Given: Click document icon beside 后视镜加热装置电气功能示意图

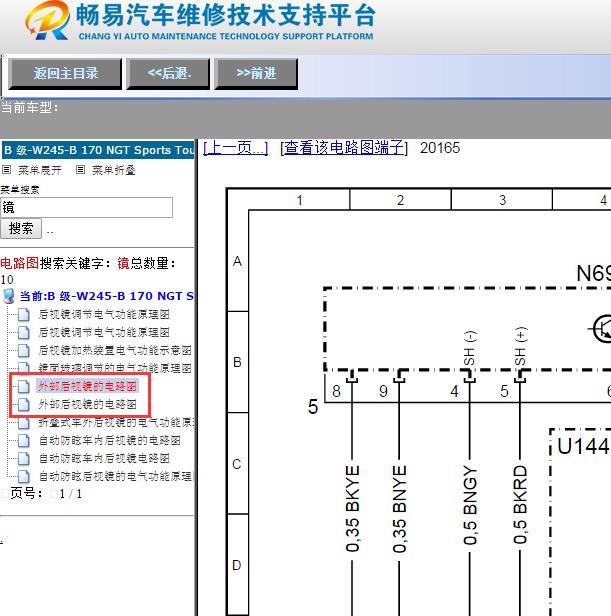Looking at the screenshot, I should point(24,350).
